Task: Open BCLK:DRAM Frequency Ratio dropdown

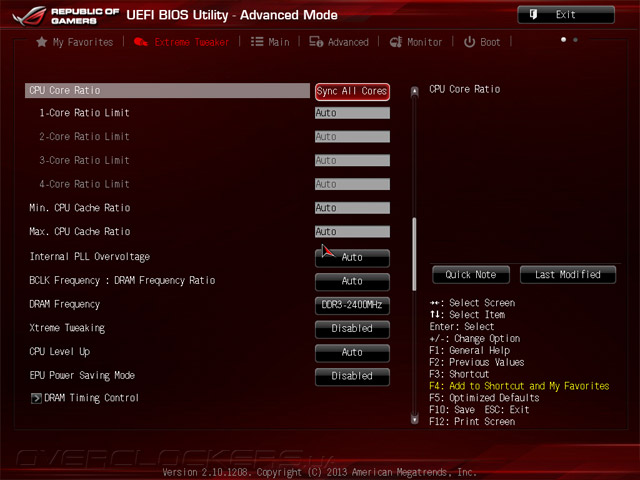Action: coord(352,281)
